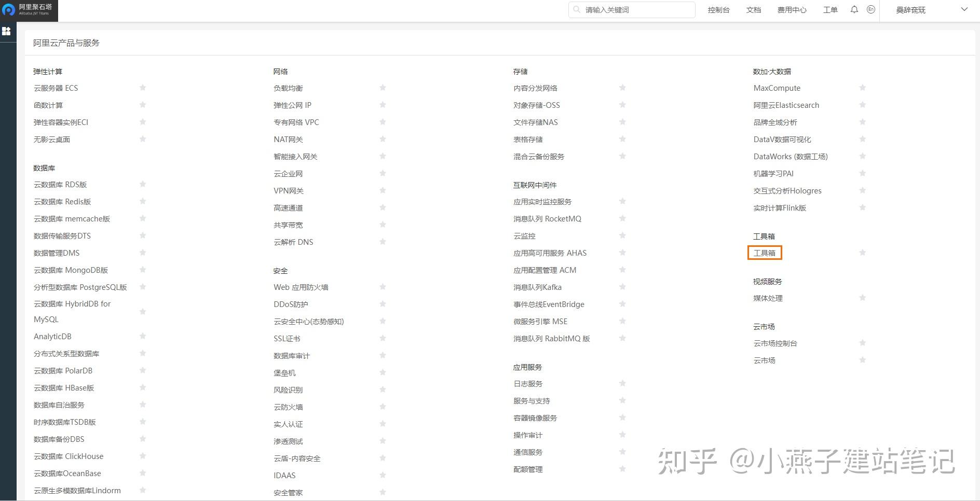The image size is (980, 501).
Task: Open 工单 from the top bar
Action: 831,10
